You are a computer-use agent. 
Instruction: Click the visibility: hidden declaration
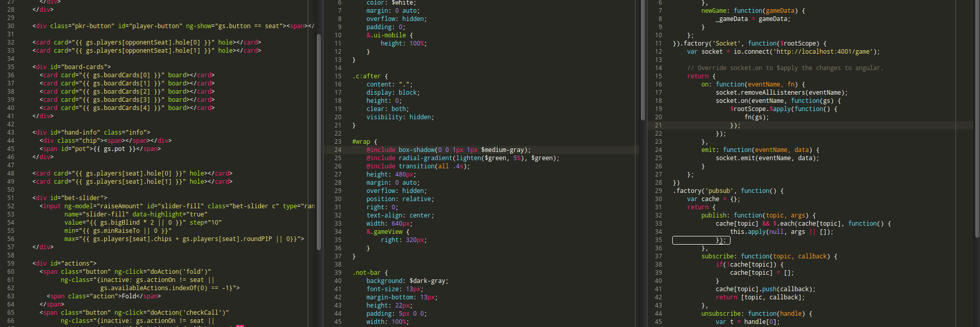click(x=400, y=117)
